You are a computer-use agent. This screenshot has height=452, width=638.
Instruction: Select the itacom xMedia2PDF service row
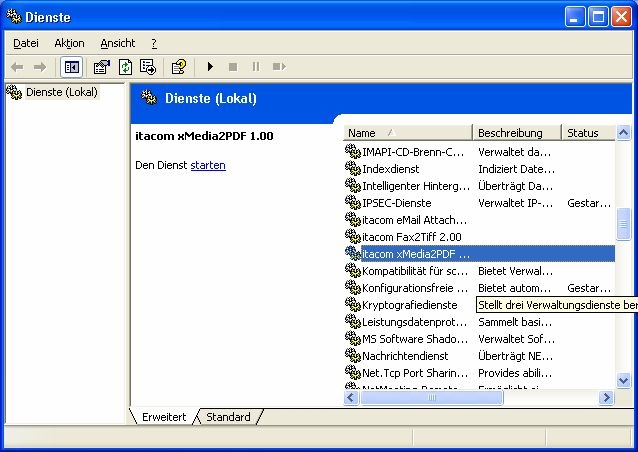pos(479,254)
